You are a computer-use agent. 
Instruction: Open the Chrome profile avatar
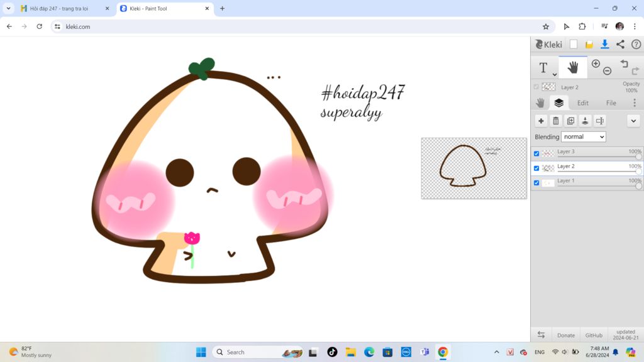click(x=619, y=26)
